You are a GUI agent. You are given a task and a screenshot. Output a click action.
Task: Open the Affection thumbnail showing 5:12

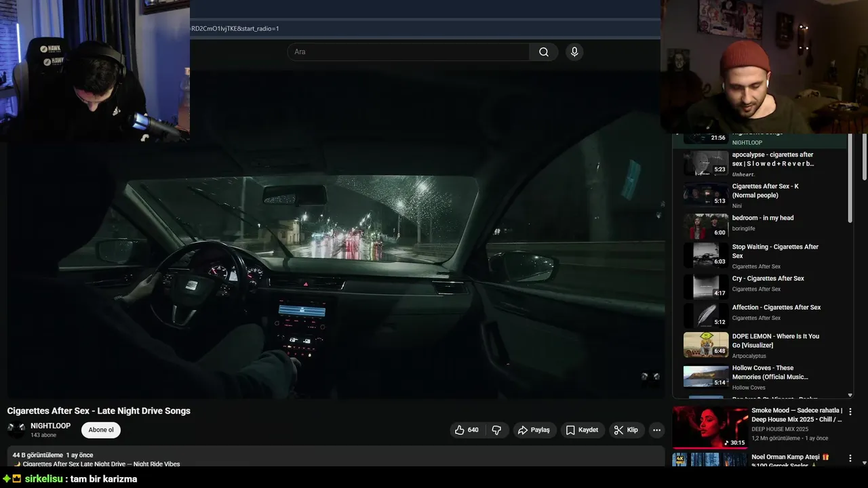[706, 316]
